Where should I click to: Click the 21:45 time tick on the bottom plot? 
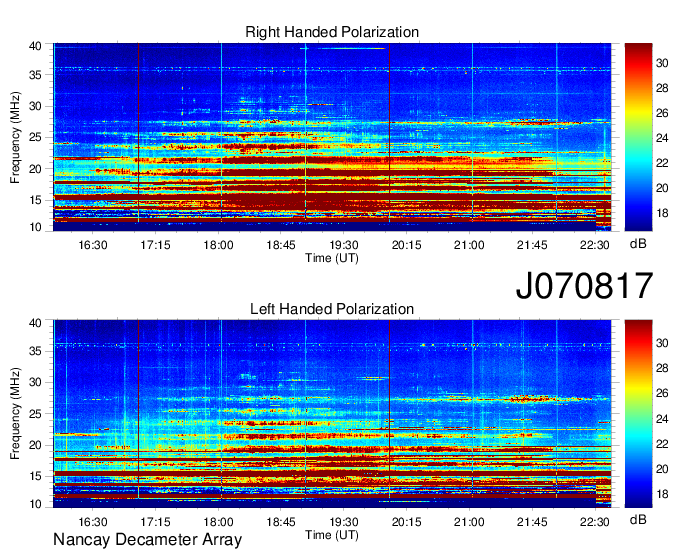[532, 522]
